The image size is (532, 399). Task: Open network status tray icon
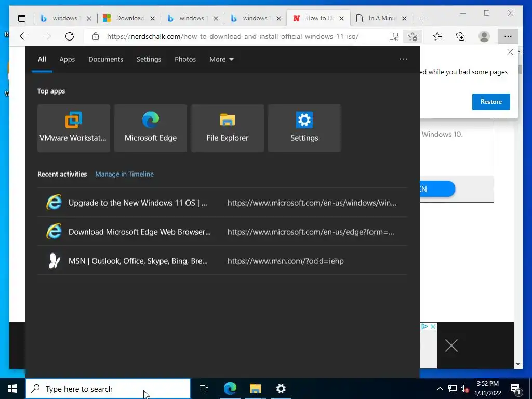click(x=453, y=389)
